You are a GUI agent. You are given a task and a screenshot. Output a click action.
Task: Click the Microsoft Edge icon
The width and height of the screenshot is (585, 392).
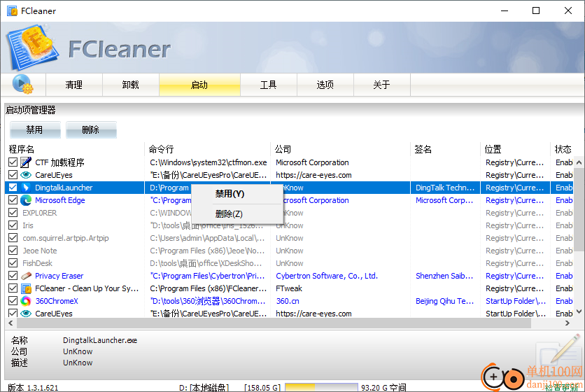click(x=26, y=200)
